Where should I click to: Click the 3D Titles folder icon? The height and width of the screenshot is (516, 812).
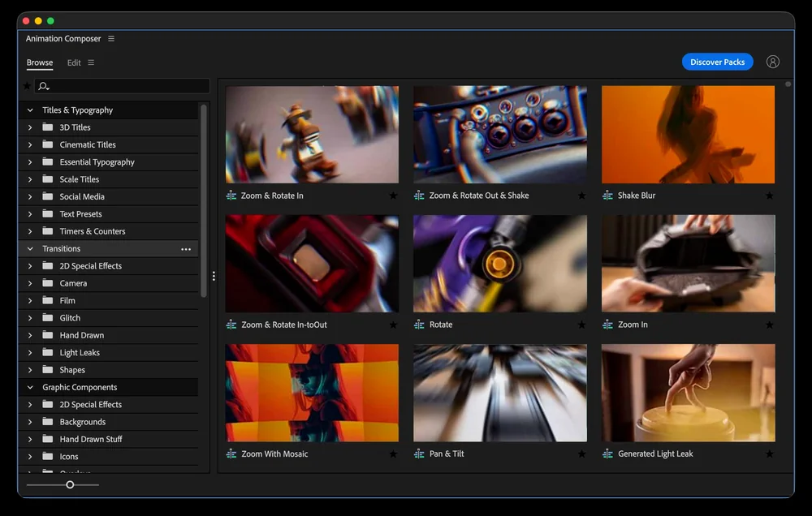pos(48,127)
